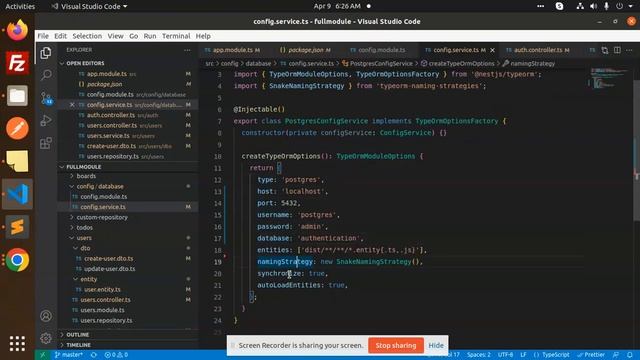Open Sticky Notes from the dock

[x=17, y=161]
